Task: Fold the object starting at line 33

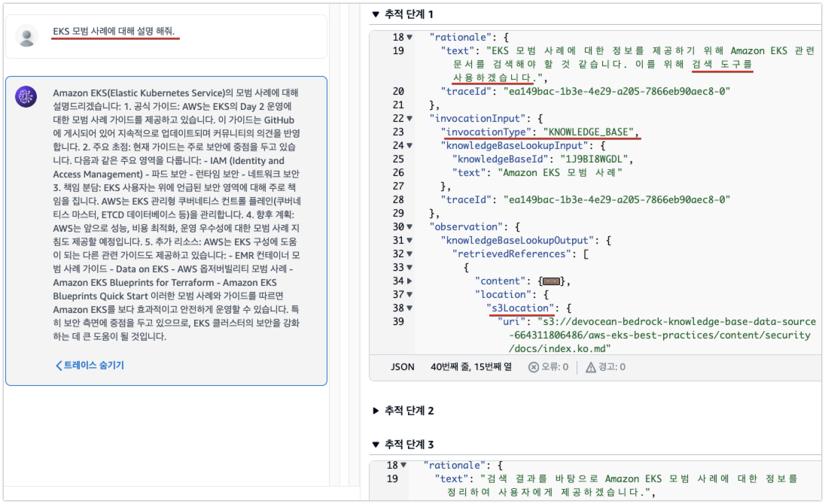Action: [x=409, y=268]
